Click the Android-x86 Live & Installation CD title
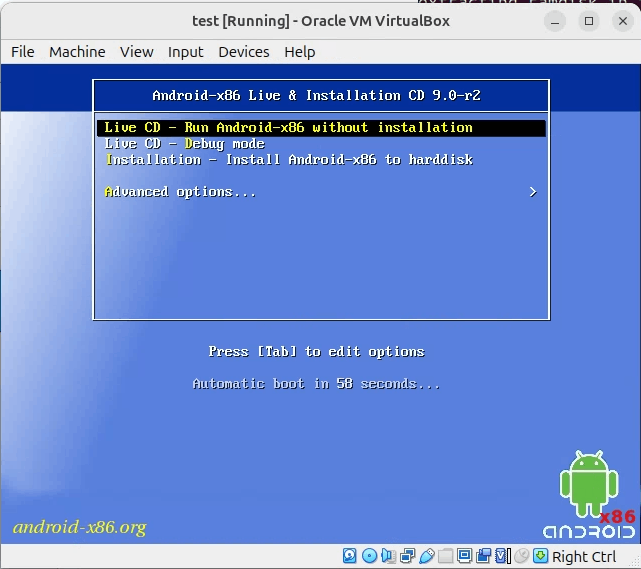Screen dimensions: 641x569 316,95
